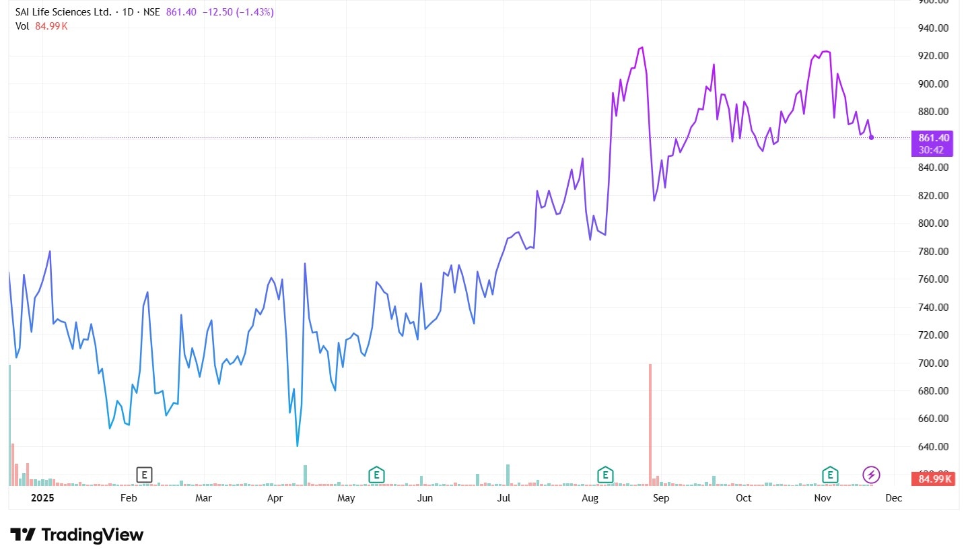Click the February earnings E marker
This screenshot has height=560, width=968.
click(144, 475)
